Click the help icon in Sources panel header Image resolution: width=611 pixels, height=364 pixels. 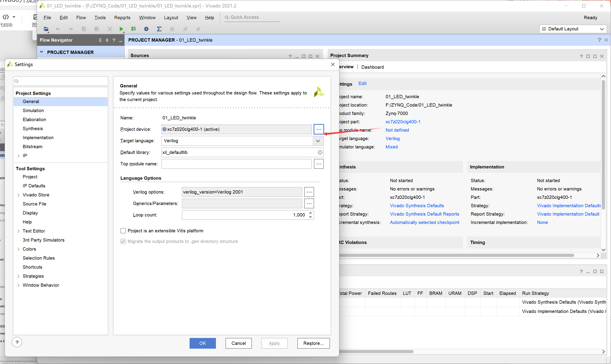point(290,56)
